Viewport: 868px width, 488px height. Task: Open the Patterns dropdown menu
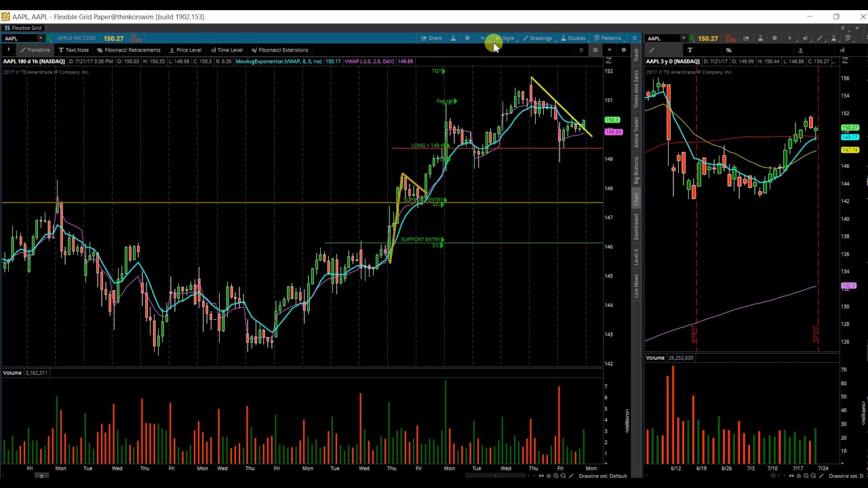point(607,38)
